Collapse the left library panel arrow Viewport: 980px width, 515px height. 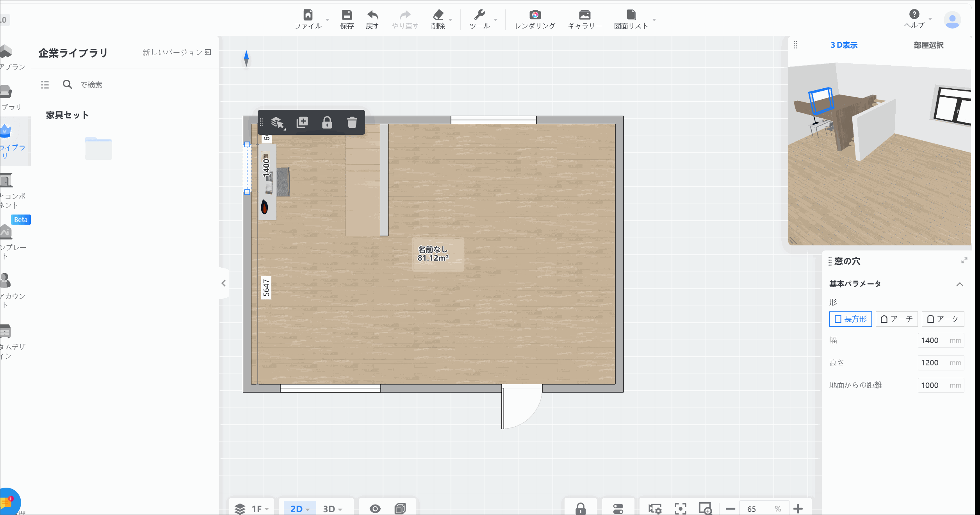click(224, 283)
